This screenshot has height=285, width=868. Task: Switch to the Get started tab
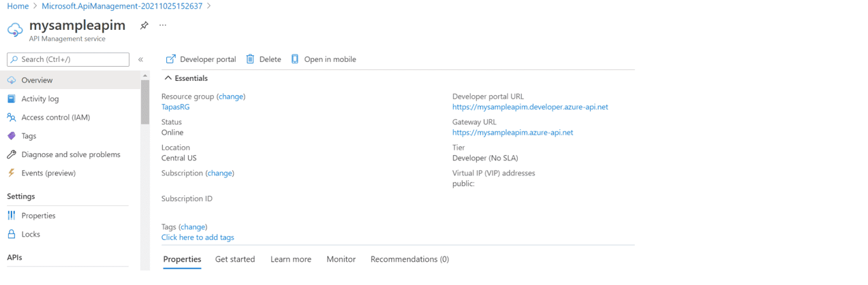[235, 259]
